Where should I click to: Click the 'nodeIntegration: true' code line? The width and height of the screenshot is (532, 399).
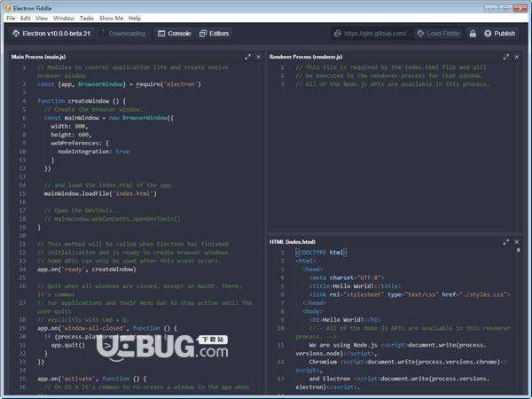(94, 152)
